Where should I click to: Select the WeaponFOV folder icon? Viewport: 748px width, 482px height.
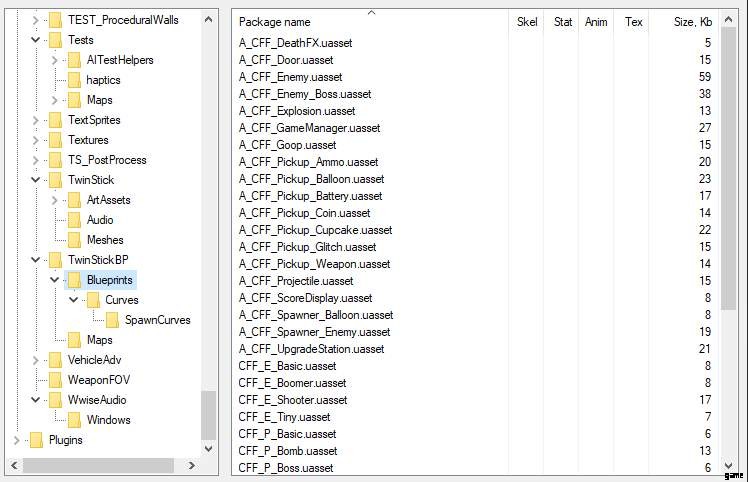tap(55, 380)
